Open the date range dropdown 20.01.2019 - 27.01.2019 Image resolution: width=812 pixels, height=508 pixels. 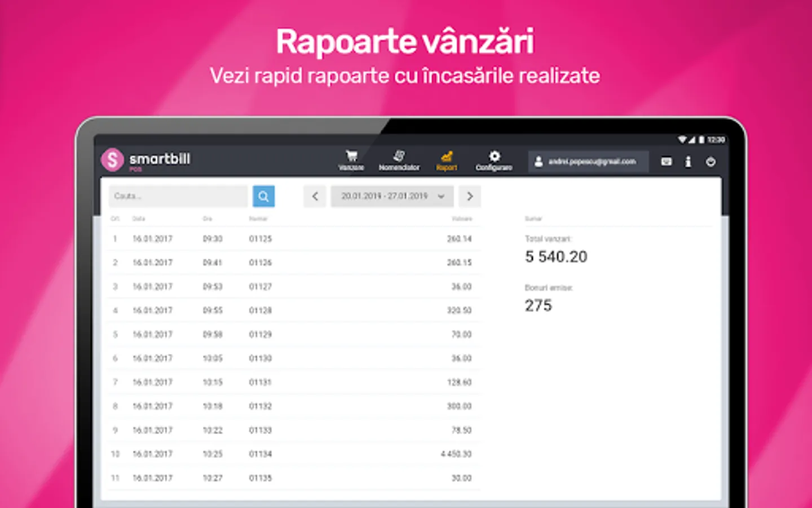[392, 196]
